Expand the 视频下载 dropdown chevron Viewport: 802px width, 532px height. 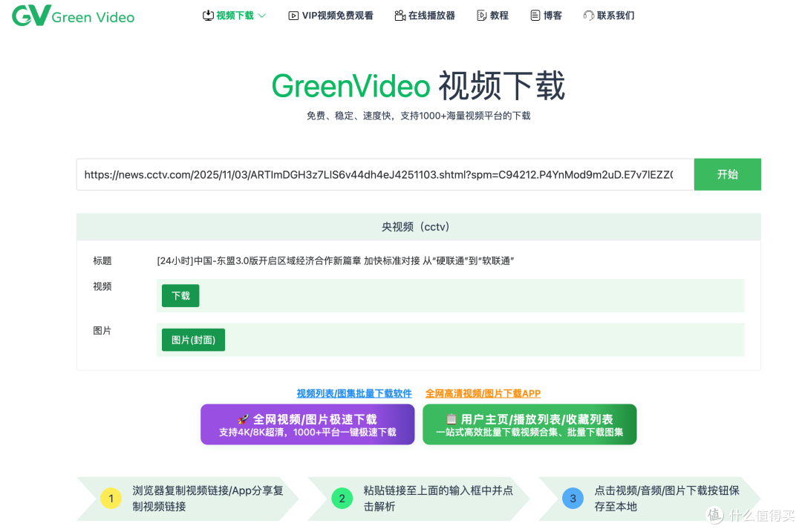(262, 16)
